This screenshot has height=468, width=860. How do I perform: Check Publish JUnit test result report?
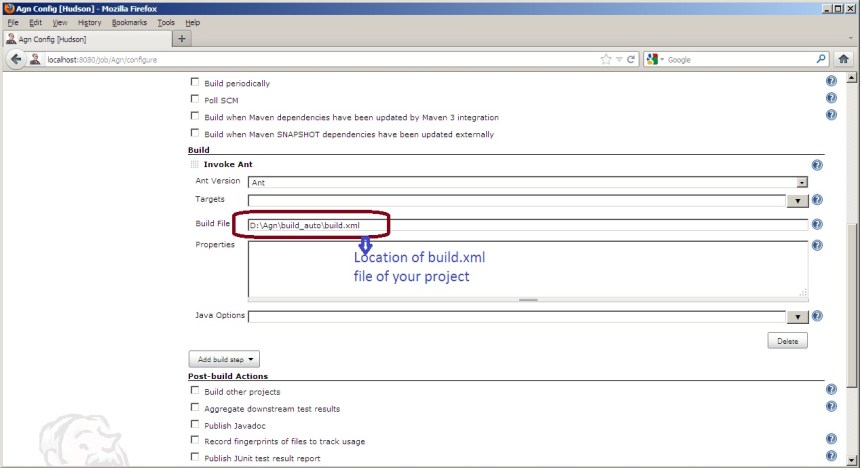195,456
